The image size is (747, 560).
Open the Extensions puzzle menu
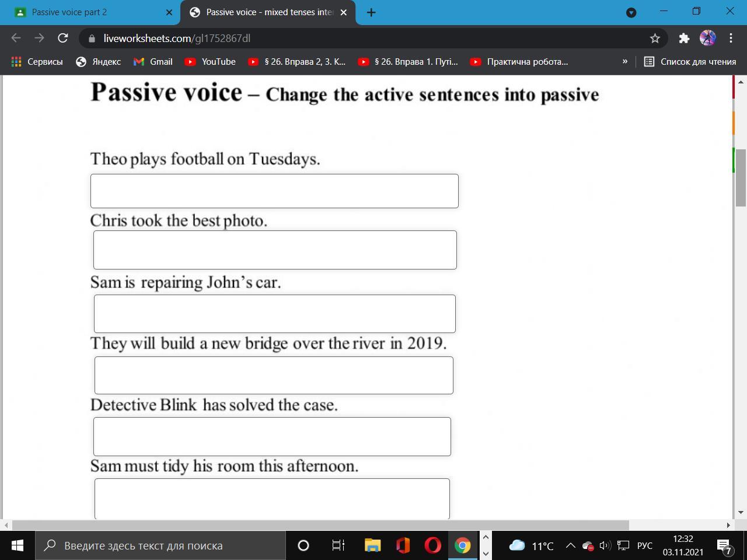(684, 38)
